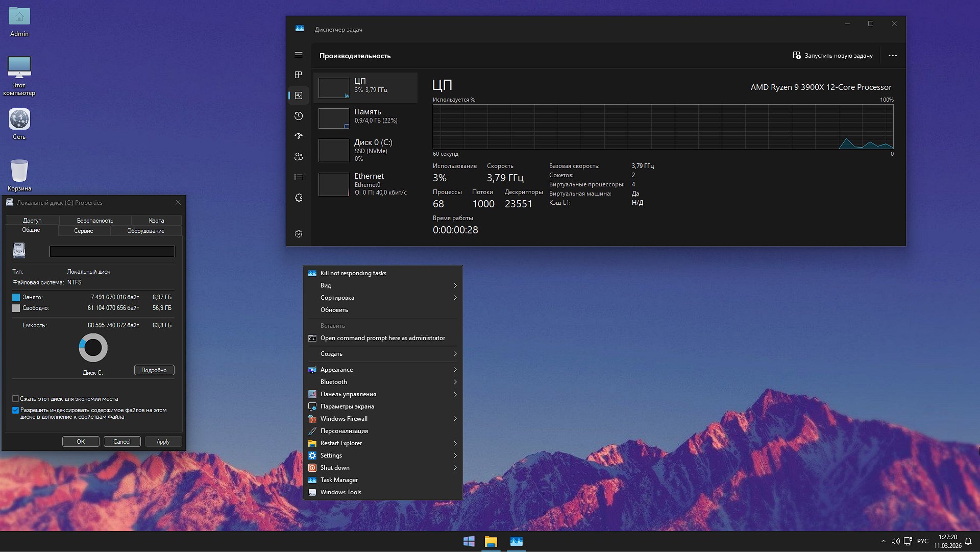Select the Performance page icon in Task Manager sidebar
Screen dimensions: 980x552
(x=299, y=95)
